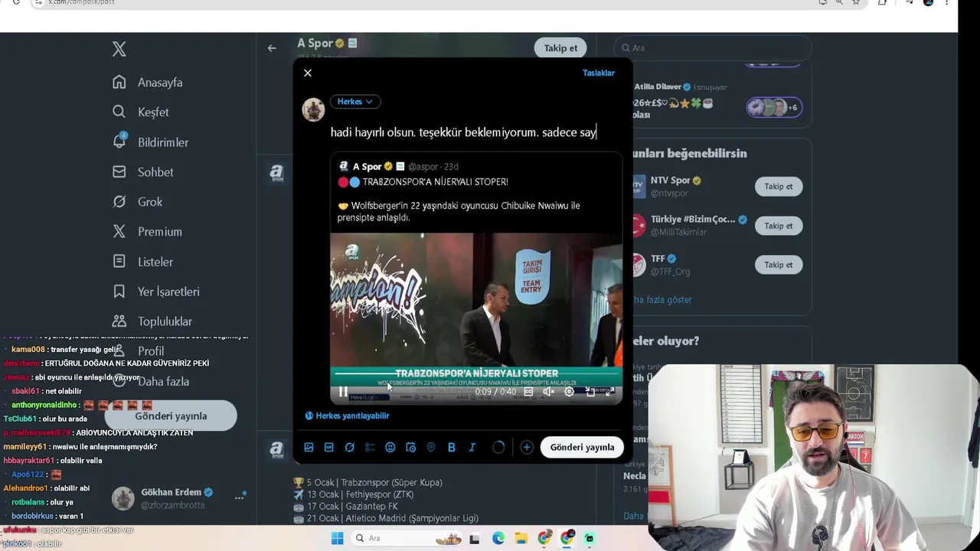Open composer profile avatar

[x=313, y=109]
